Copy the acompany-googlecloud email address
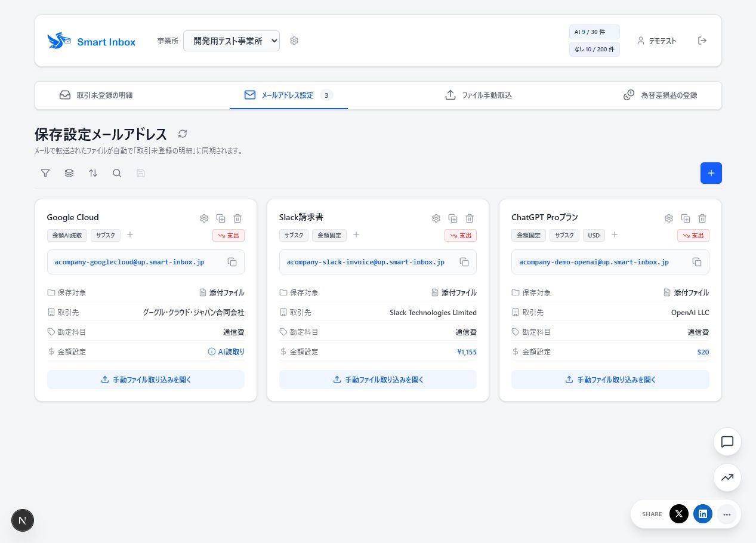Screen dimensions: 756x543 pyautogui.click(x=232, y=262)
